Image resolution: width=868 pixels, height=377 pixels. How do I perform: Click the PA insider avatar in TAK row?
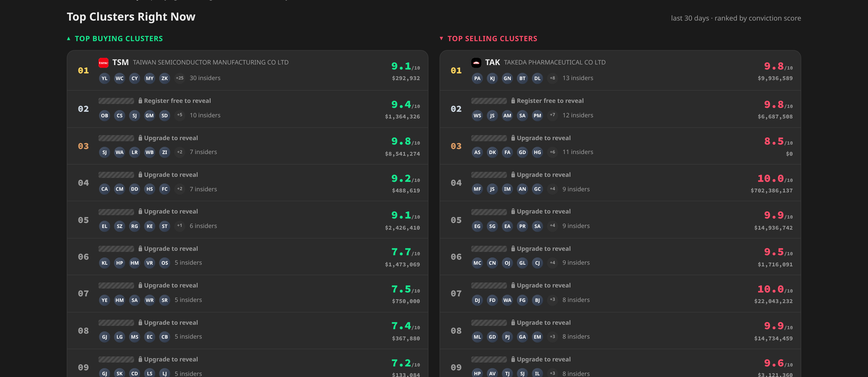(x=477, y=78)
